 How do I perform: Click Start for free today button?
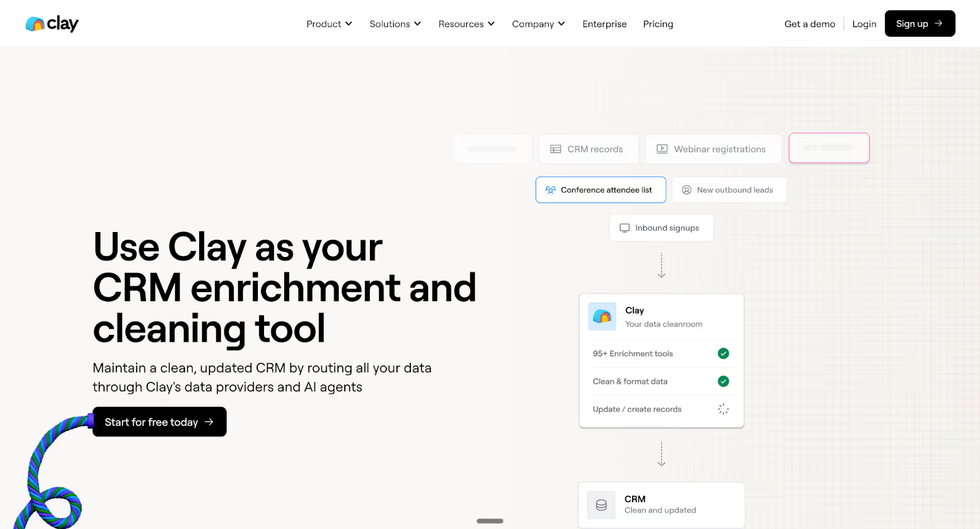[159, 422]
